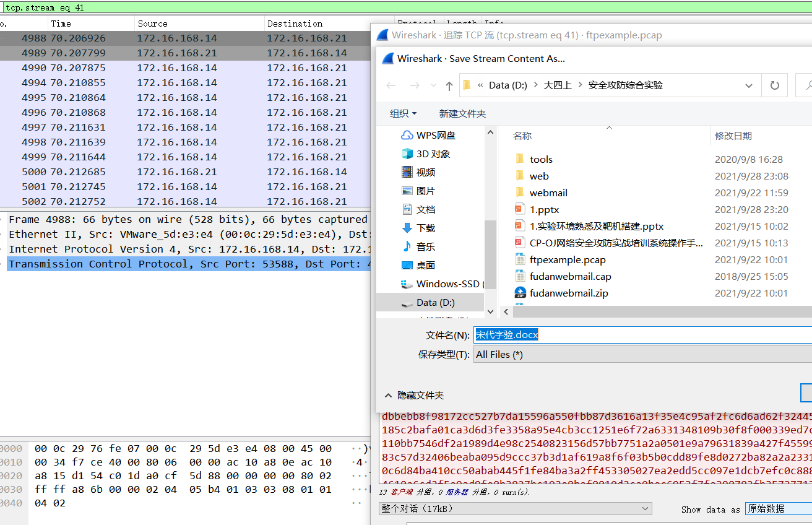The image size is (812, 525).
Task: Select packet 5002 in packet list
Action: click(x=185, y=201)
